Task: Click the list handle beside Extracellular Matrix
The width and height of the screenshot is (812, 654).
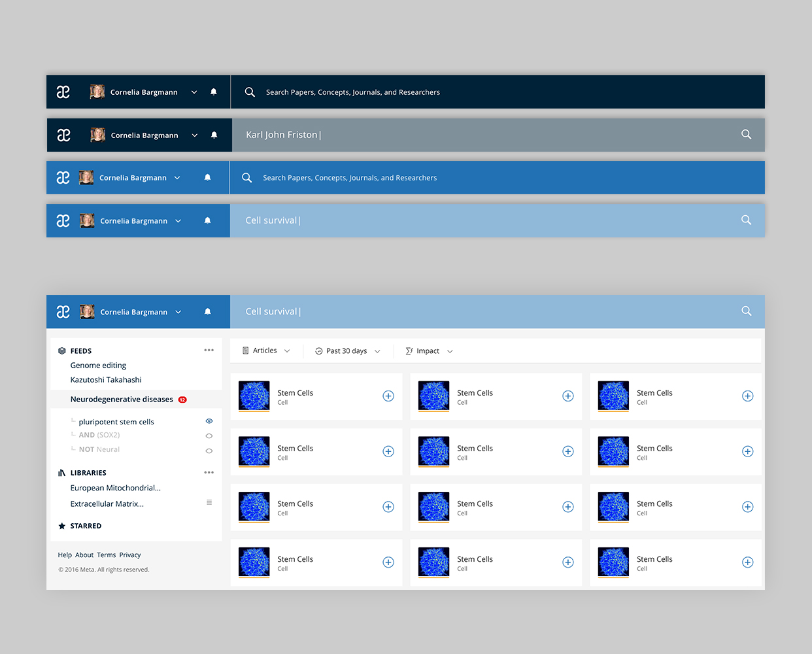Action: coord(209,502)
